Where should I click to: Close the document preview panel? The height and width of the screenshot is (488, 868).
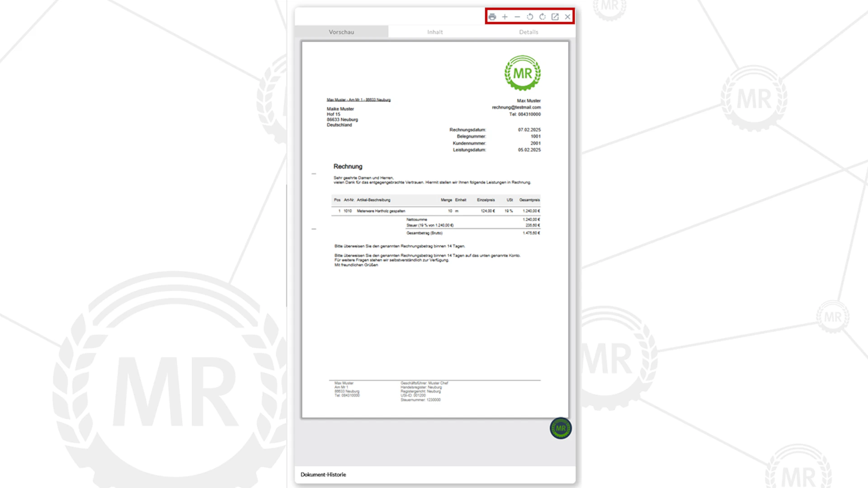pyautogui.click(x=568, y=17)
